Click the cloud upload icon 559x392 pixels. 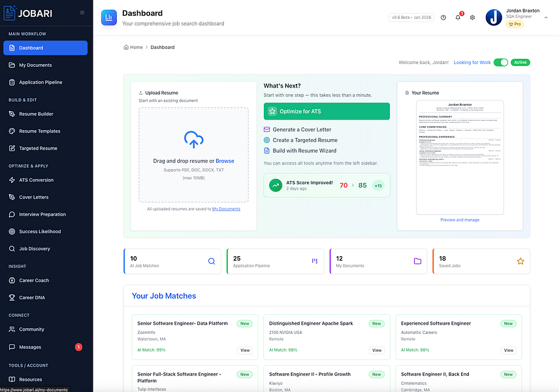click(193, 139)
